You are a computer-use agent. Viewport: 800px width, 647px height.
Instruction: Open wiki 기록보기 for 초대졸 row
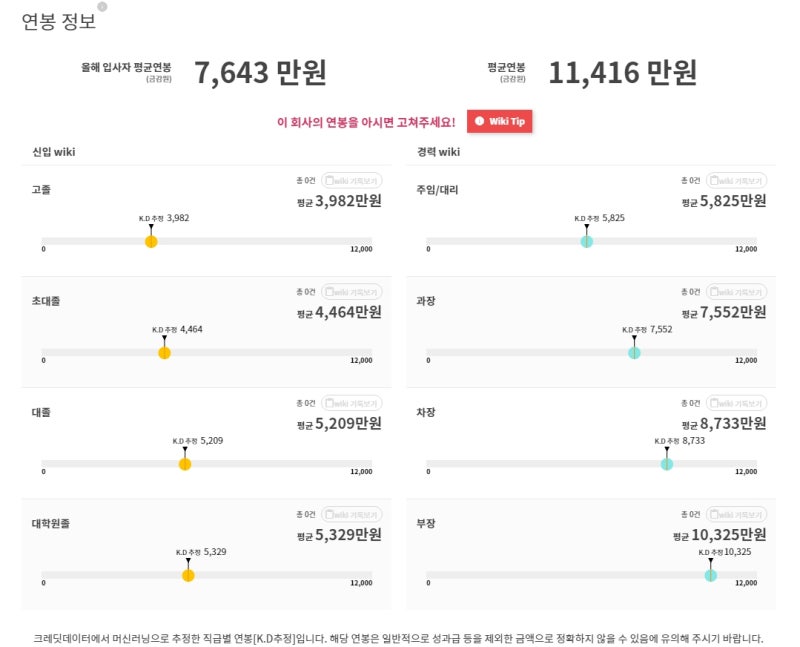click(352, 292)
